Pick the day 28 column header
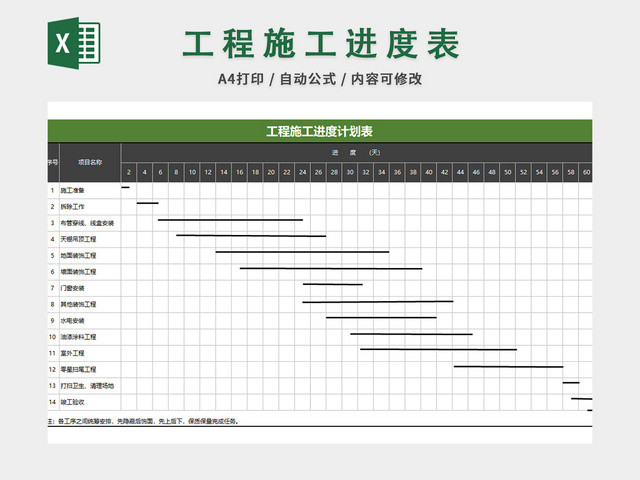 pos(334,172)
